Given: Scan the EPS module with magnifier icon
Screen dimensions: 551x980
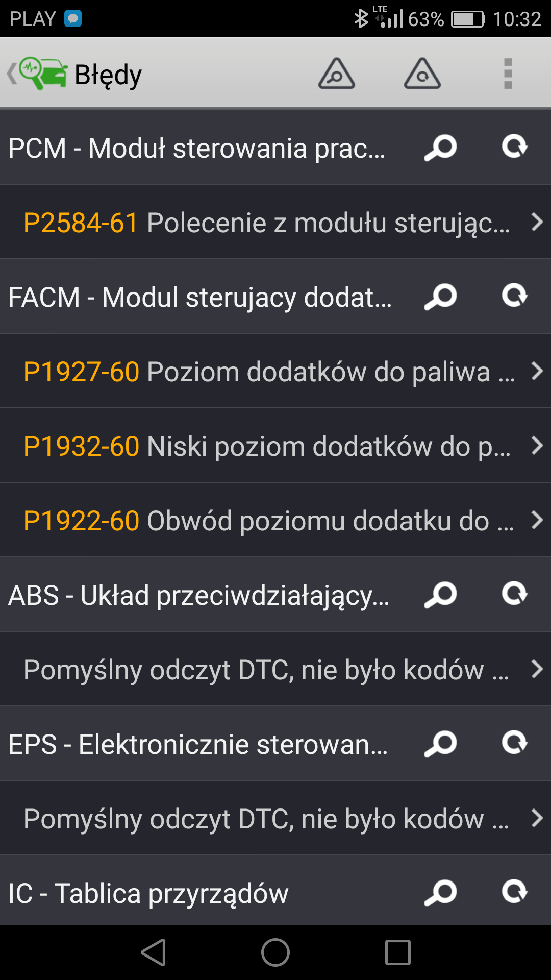Looking at the screenshot, I should (x=440, y=744).
